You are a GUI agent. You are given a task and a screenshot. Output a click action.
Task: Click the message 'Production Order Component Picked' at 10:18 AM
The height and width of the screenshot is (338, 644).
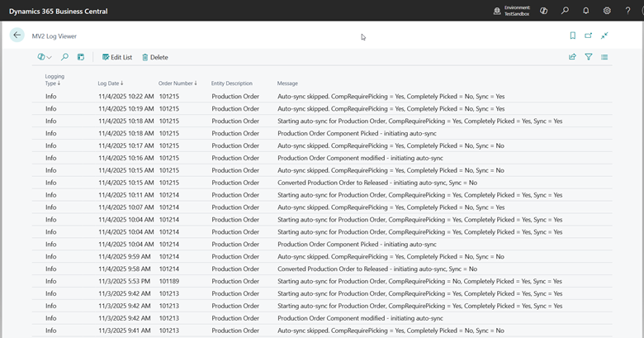357,133
